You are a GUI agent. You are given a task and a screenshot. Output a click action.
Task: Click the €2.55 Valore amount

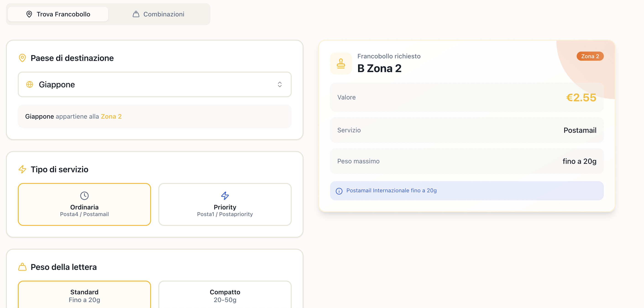tap(581, 97)
